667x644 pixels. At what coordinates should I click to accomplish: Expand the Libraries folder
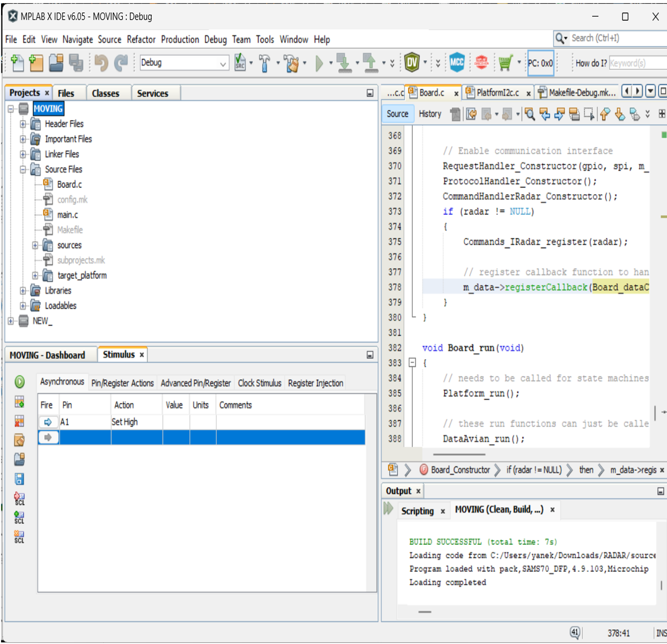click(23, 290)
